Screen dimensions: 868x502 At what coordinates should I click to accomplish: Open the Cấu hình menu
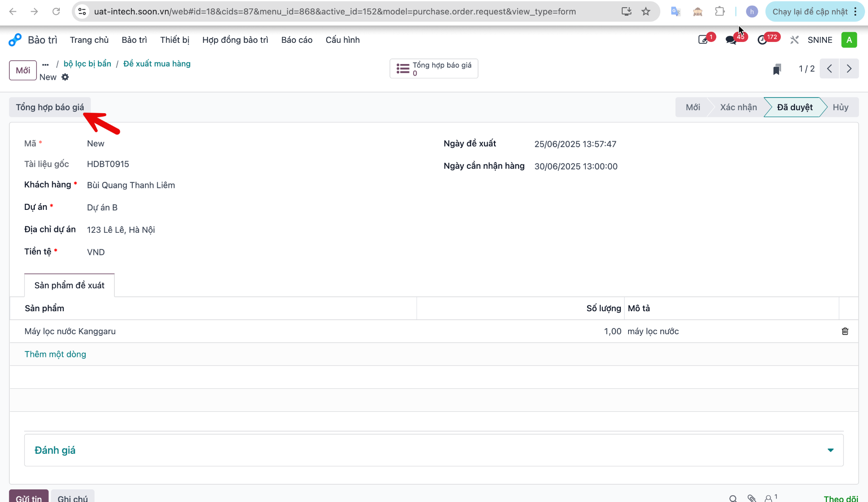(342, 40)
